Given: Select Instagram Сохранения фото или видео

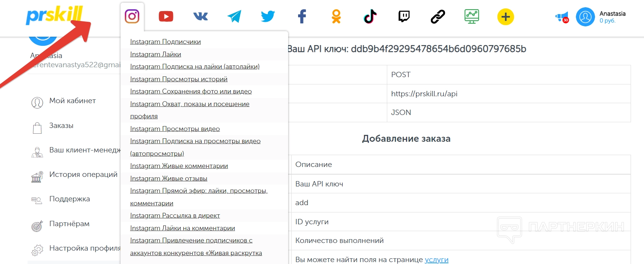Looking at the screenshot, I should (x=191, y=91).
